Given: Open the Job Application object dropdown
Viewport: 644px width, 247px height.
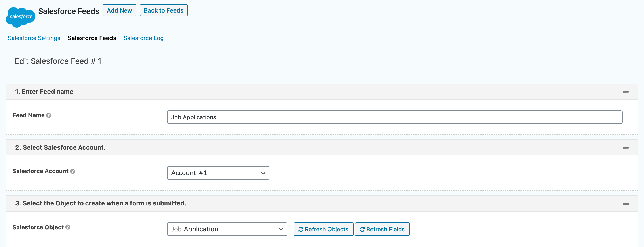Looking at the screenshot, I should [x=227, y=229].
